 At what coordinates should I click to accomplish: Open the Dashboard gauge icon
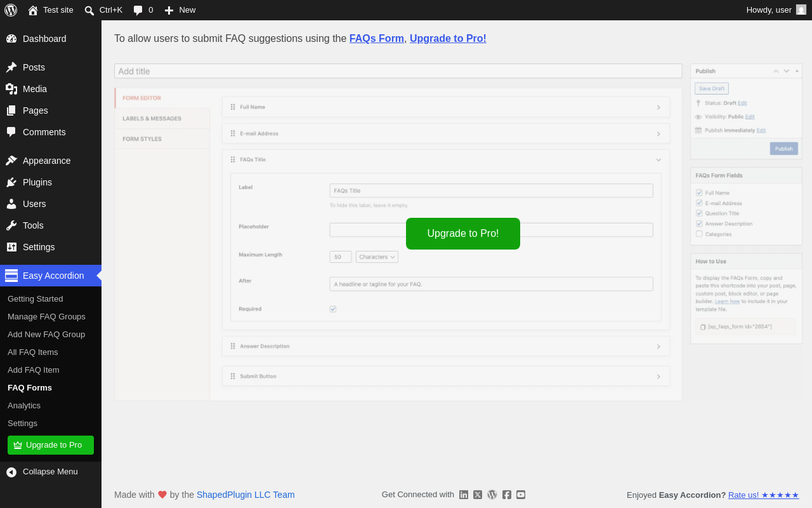[x=11, y=39]
